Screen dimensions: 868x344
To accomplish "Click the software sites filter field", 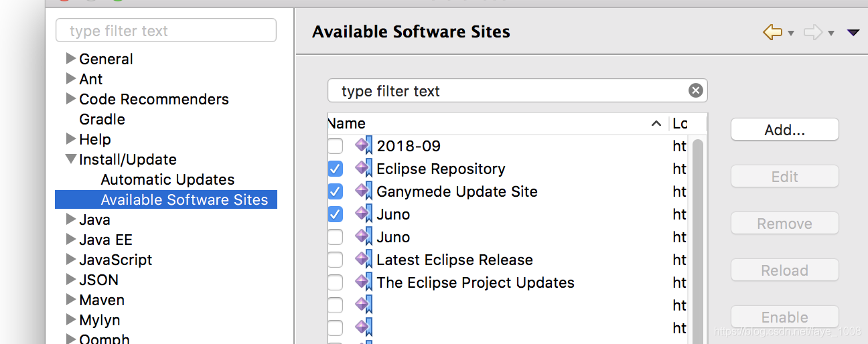I will 517,90.
